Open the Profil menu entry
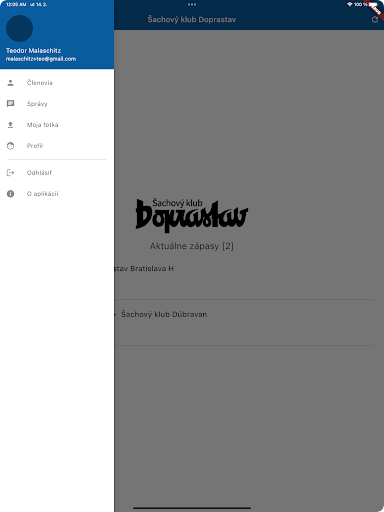 (x=57, y=146)
